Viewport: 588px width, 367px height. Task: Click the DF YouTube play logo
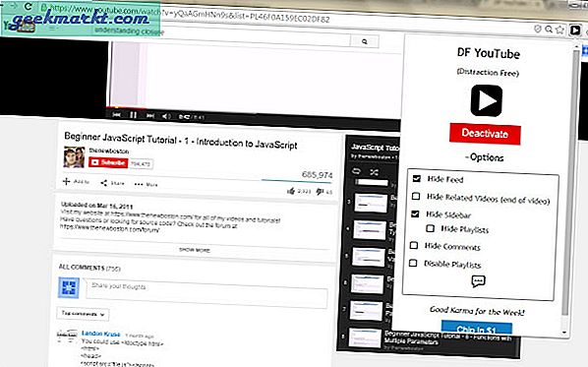(487, 100)
